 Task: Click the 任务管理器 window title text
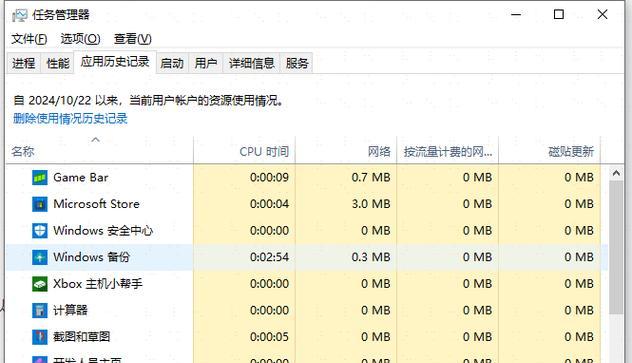[61, 15]
